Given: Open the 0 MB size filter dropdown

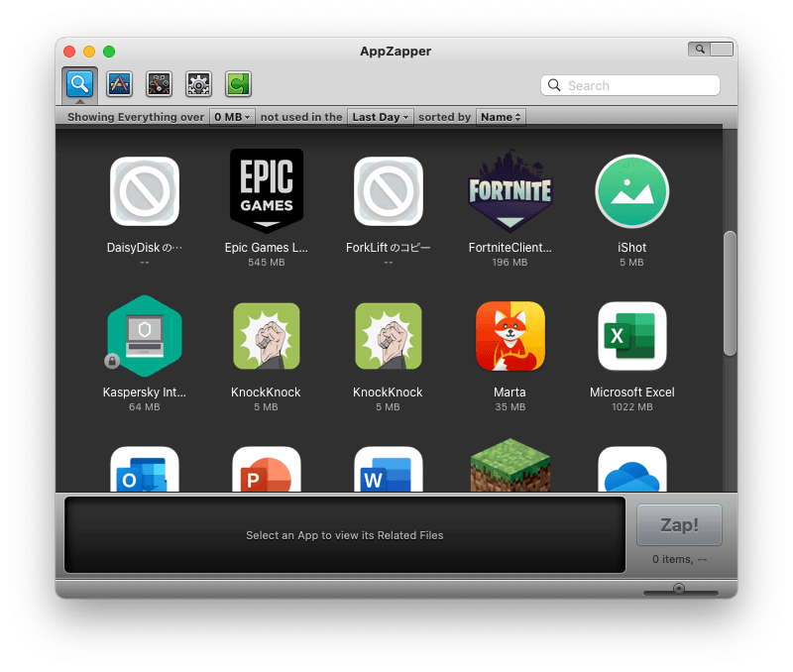Looking at the screenshot, I should coord(232,117).
